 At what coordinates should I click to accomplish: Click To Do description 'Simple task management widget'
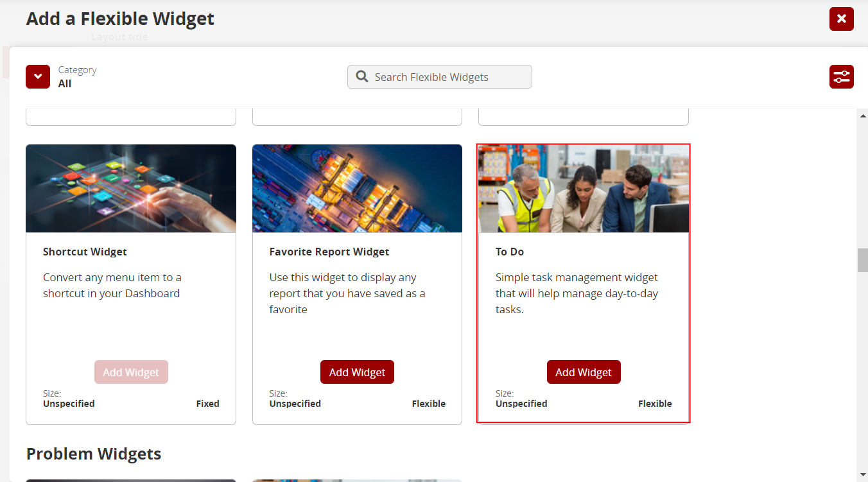[577, 293]
